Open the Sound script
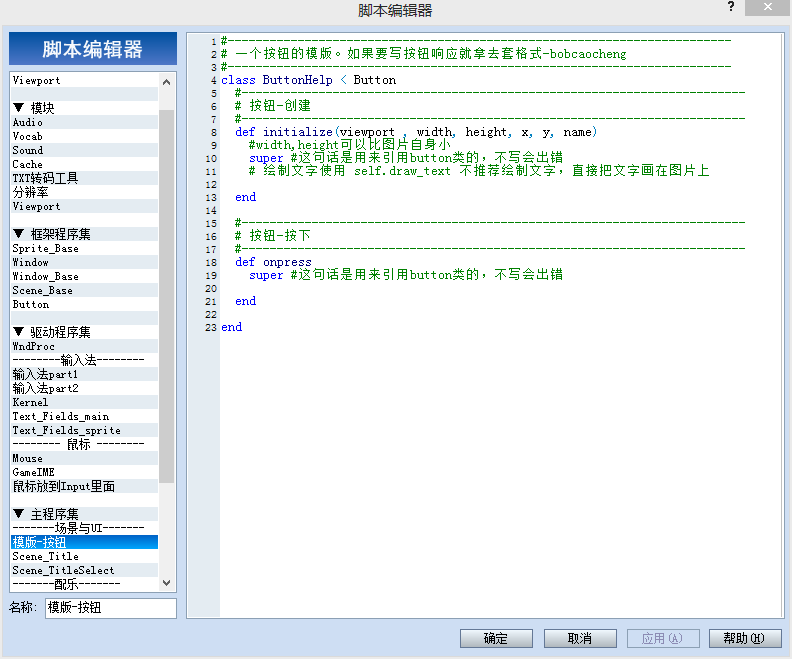 [x=84, y=150]
